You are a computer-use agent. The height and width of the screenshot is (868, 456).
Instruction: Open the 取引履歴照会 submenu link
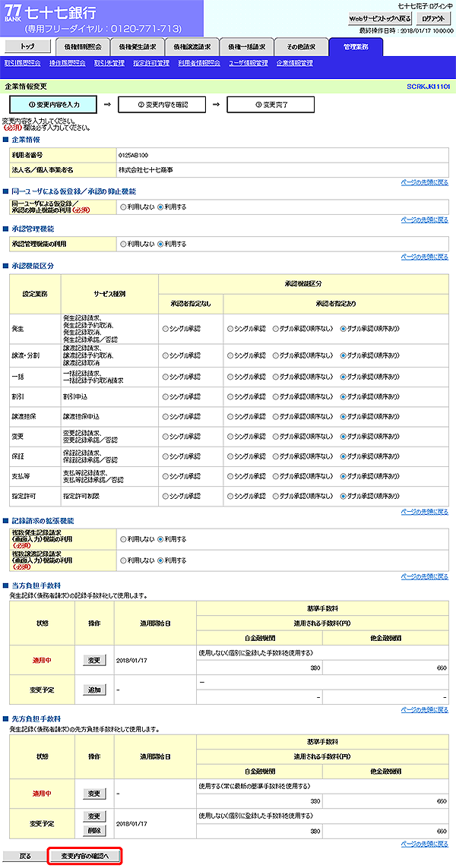coord(22,64)
